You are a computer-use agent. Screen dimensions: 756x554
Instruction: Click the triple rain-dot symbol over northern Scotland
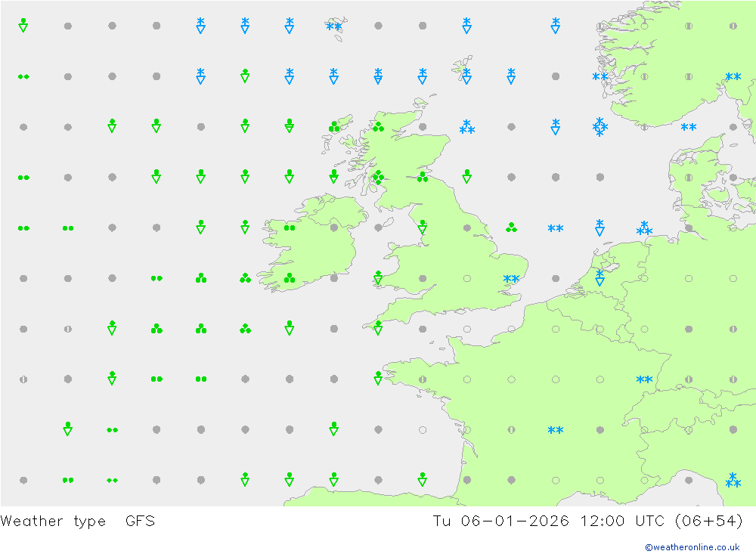click(x=379, y=127)
